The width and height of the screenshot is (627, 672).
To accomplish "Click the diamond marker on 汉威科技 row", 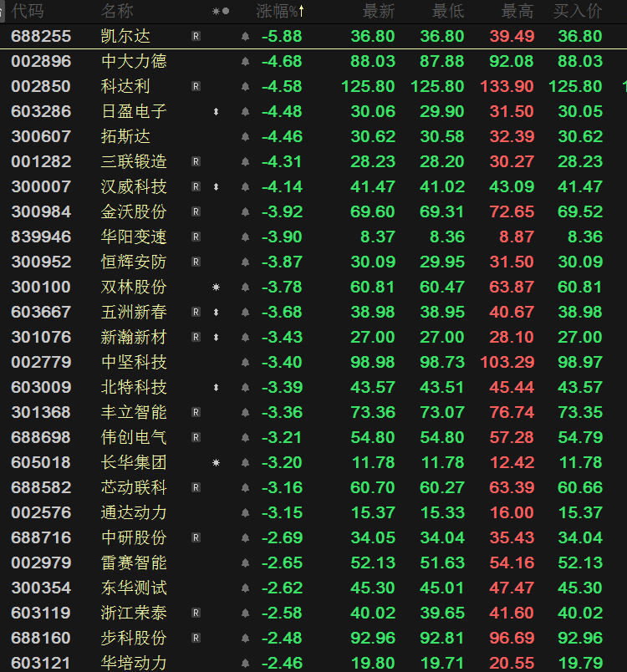I will [216, 187].
